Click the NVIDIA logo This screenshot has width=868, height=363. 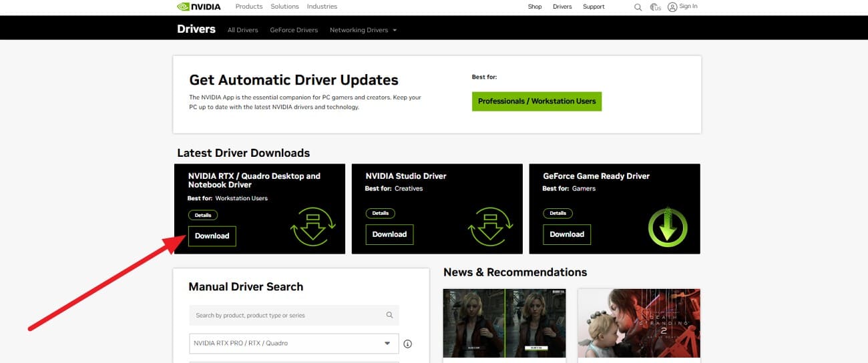pos(198,7)
